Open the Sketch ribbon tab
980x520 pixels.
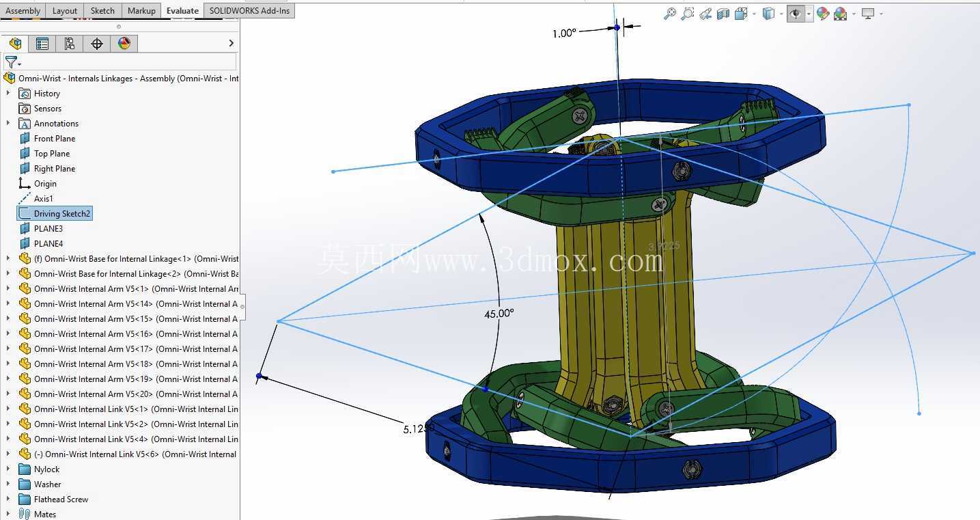pyautogui.click(x=102, y=10)
